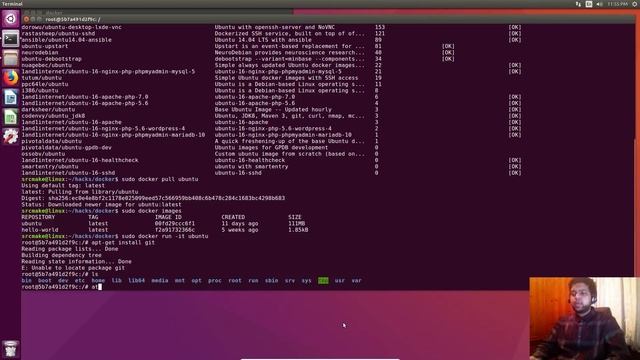Open LibreOffice Writer from the launcher
Screen dimensions: 640x360
pos(11,97)
